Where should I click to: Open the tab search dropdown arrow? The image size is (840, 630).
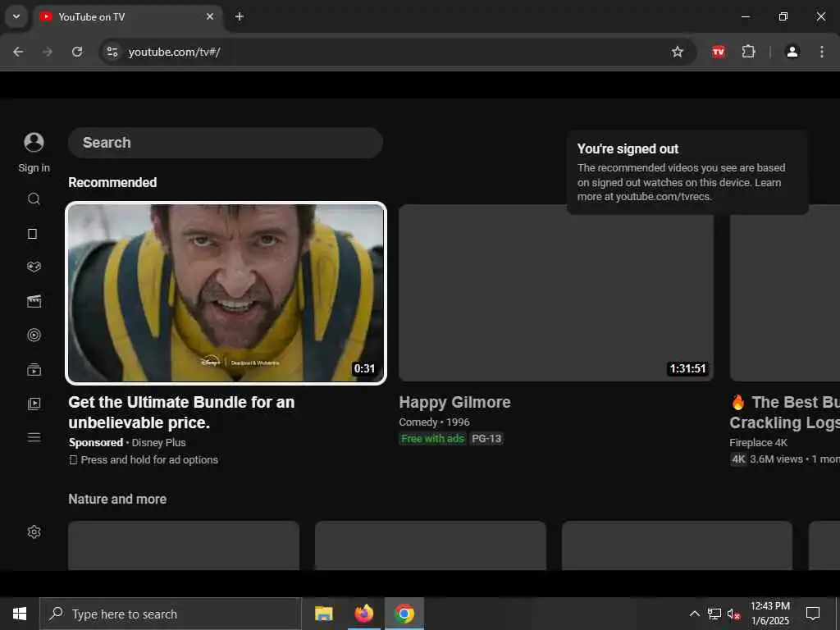pyautogui.click(x=16, y=16)
